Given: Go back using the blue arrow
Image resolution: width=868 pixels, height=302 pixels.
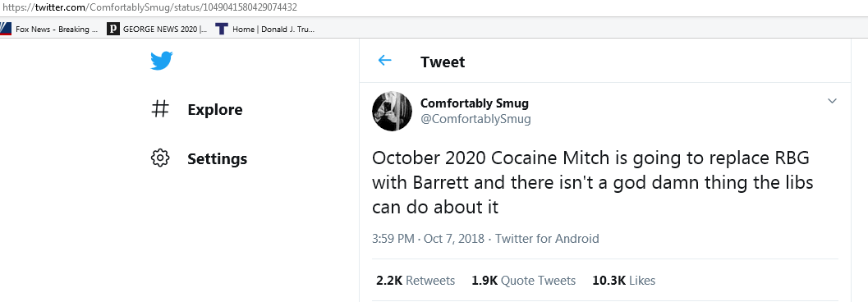Looking at the screenshot, I should (385, 61).
